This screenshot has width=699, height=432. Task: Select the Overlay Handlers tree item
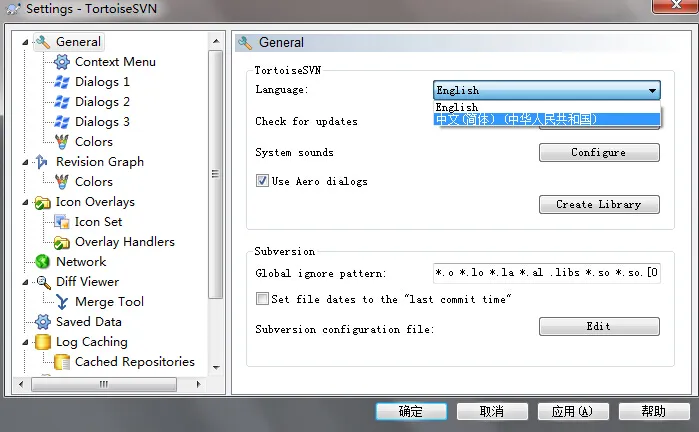(124, 242)
